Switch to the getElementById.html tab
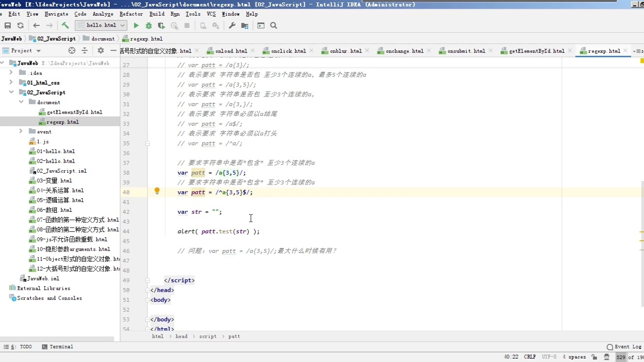Viewport: 644px width, 362px height. pos(537,51)
